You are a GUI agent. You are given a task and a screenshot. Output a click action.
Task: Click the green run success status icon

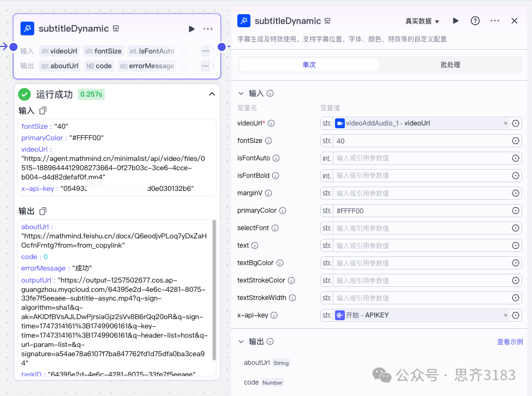(x=25, y=94)
